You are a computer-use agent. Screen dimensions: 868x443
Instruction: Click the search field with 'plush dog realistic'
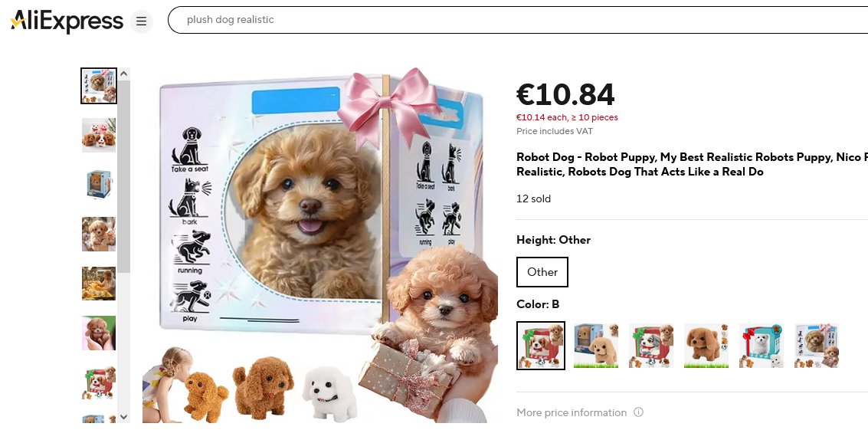(x=518, y=20)
